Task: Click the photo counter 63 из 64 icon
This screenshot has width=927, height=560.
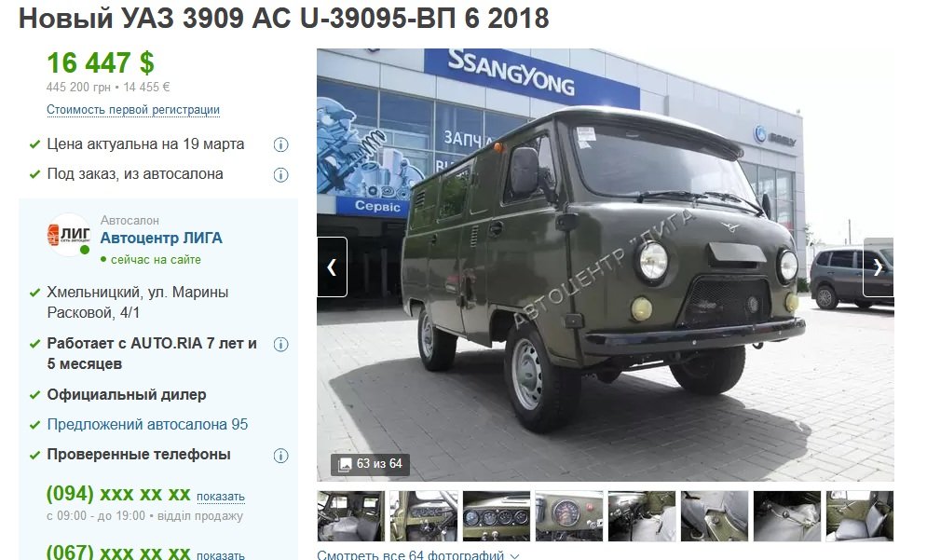Action: (x=345, y=465)
